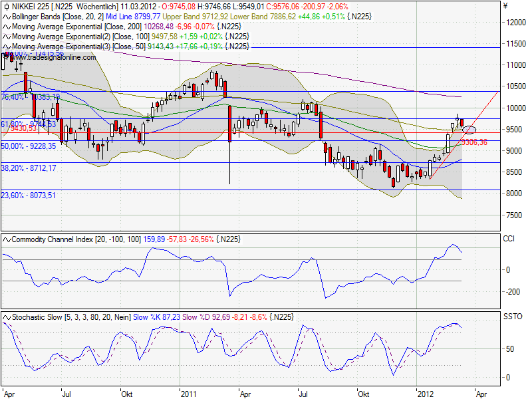Image resolution: width=532 pixels, height=399 pixels.
Task: Click the 7500 price axis label
Action: 513,215
